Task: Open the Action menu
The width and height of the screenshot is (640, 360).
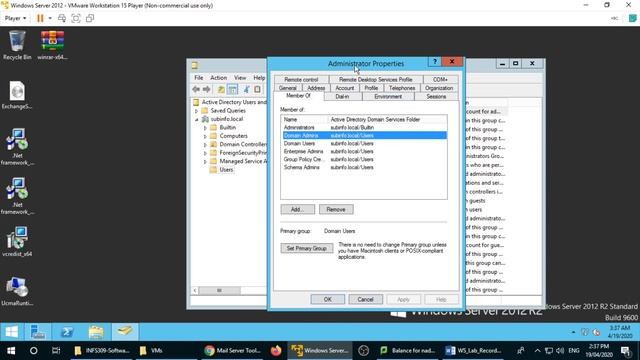Action: tap(218, 78)
